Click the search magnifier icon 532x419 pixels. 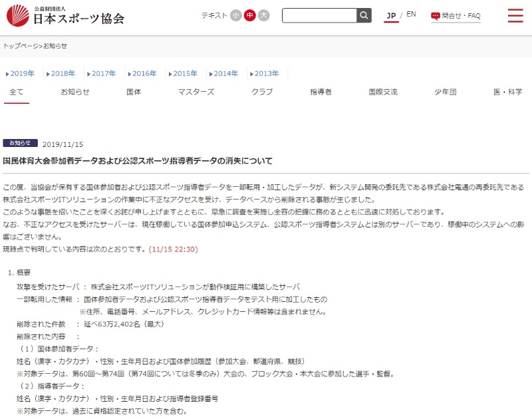(x=364, y=15)
